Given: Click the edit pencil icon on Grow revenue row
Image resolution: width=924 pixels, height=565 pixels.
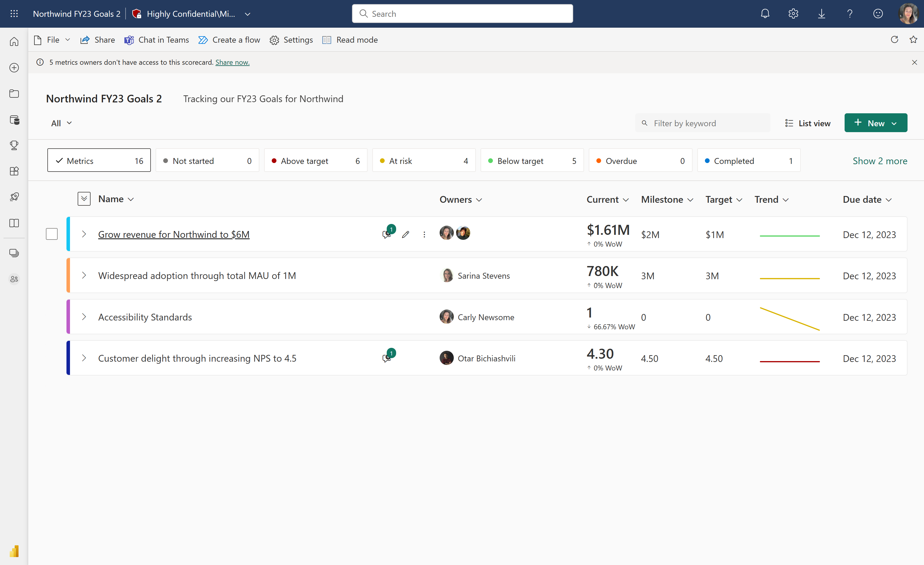Looking at the screenshot, I should click(x=405, y=234).
